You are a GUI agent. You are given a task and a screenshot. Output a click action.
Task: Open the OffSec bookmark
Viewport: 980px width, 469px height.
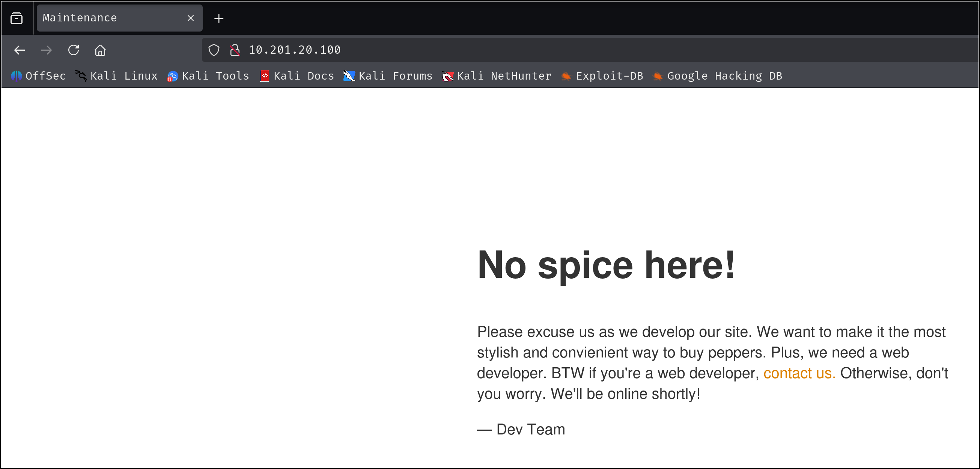(x=38, y=76)
